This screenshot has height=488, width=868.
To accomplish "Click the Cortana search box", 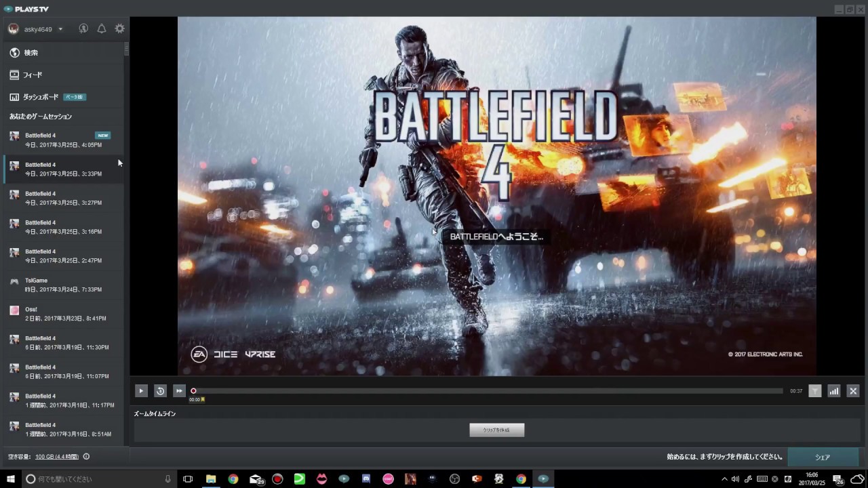I will click(98, 479).
